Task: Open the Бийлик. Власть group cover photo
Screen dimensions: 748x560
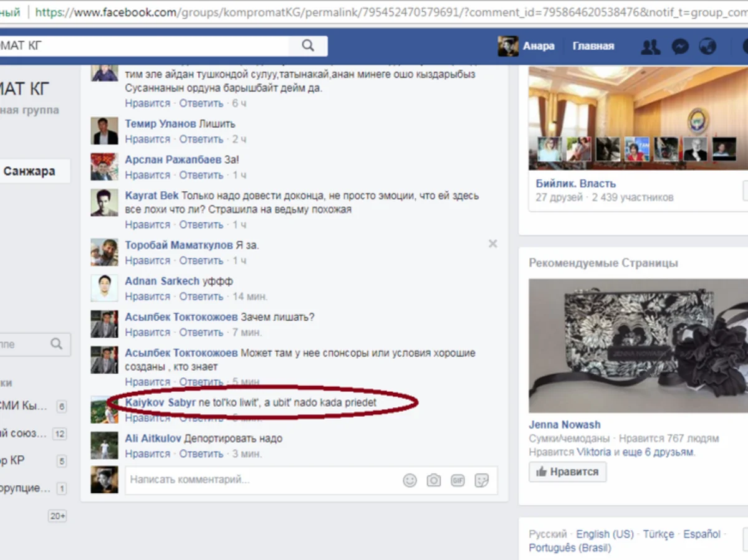Action: [x=638, y=118]
